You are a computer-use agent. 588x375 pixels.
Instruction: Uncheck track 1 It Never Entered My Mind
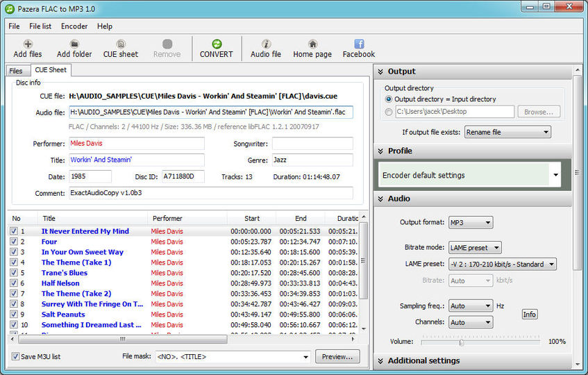14,231
